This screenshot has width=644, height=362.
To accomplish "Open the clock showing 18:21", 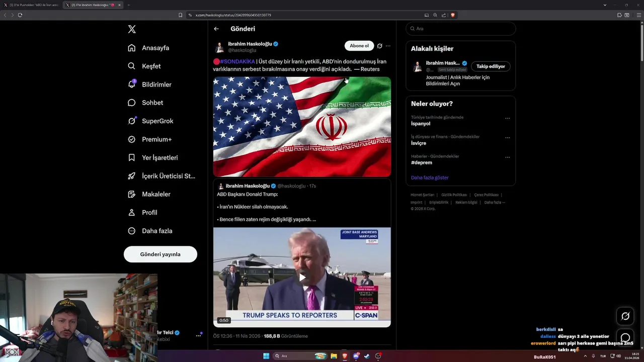I will click(632, 356).
